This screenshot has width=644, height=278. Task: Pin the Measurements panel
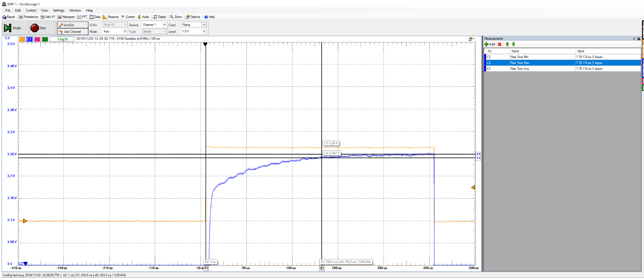[634, 39]
